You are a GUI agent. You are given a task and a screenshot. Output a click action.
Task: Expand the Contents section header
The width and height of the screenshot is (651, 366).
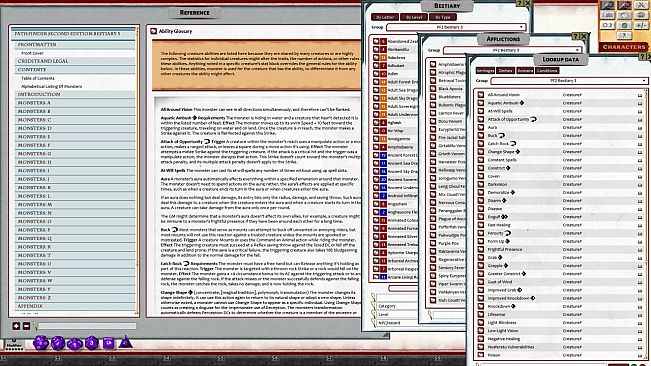(x=75, y=70)
